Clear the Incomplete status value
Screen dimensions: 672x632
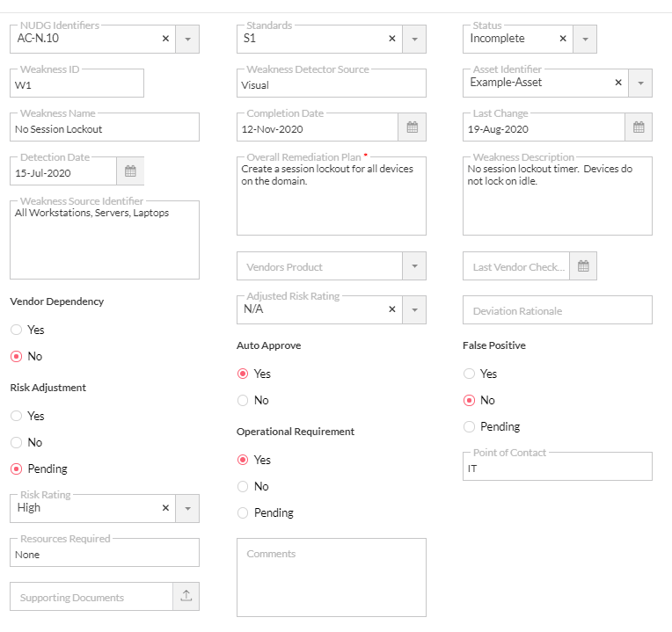(563, 39)
